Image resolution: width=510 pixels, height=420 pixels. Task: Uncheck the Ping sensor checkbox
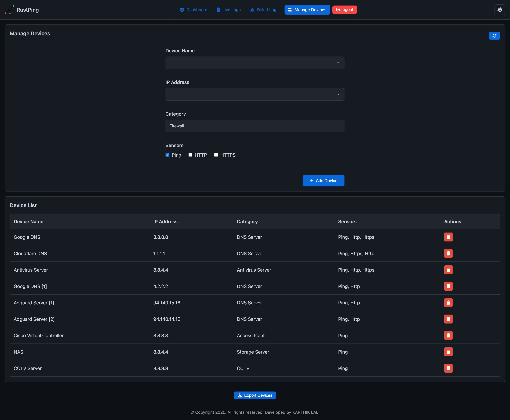click(x=167, y=155)
